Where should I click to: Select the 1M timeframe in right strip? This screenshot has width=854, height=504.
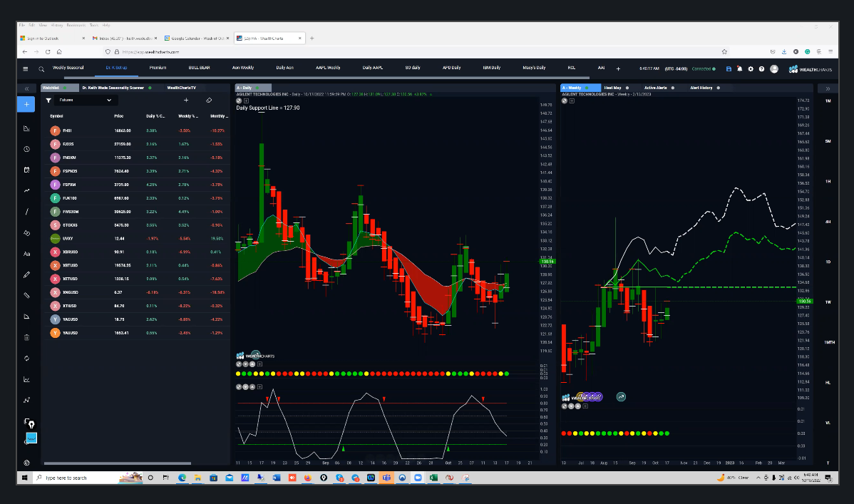click(x=828, y=101)
